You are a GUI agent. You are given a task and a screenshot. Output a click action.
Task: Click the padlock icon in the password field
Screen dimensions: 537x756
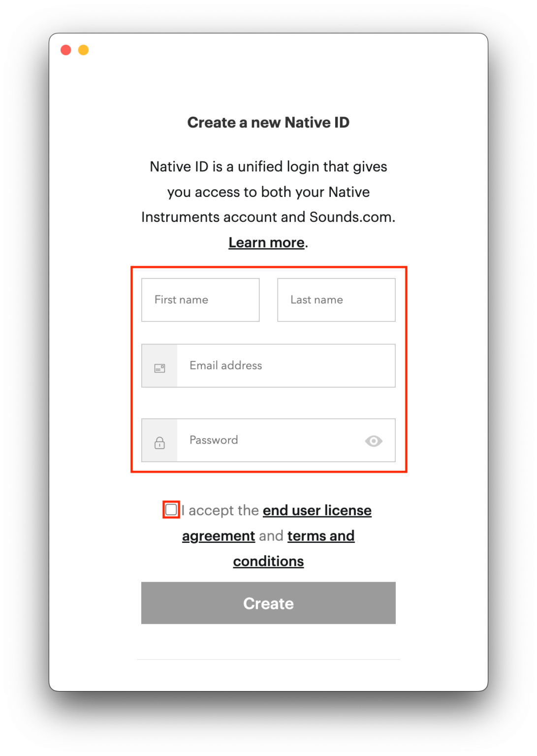point(159,441)
